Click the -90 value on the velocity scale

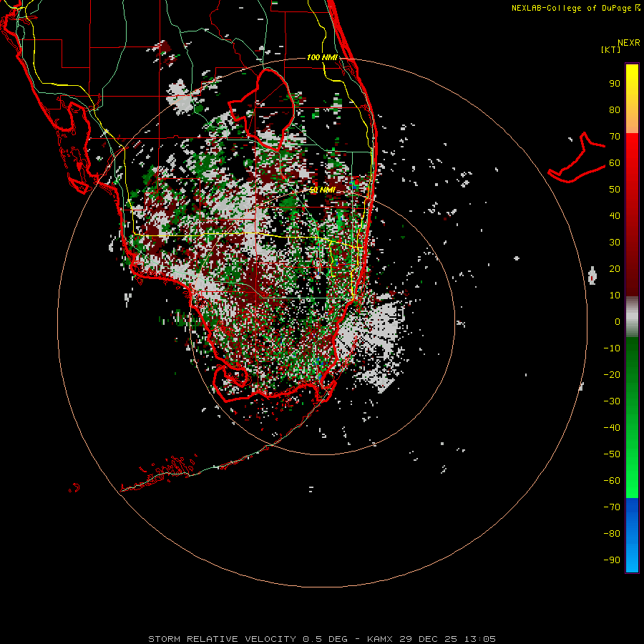click(x=612, y=560)
